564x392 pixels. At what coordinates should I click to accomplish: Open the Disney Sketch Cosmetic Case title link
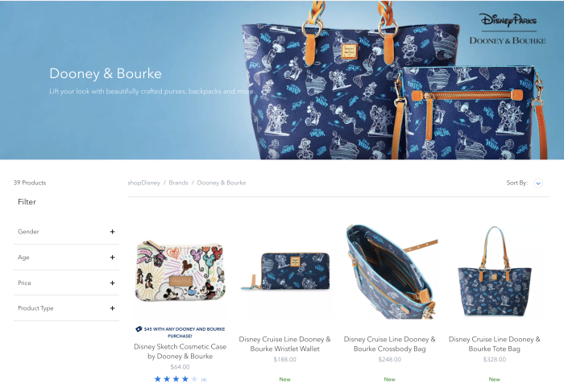coord(180,352)
